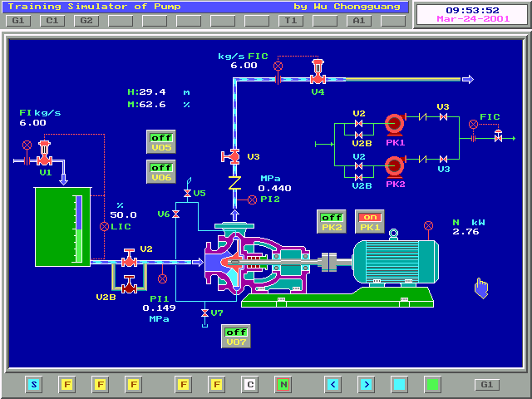This screenshot has width=532, height=399.
Task: Turn off the PK1 pump switch
Action: coord(370,221)
